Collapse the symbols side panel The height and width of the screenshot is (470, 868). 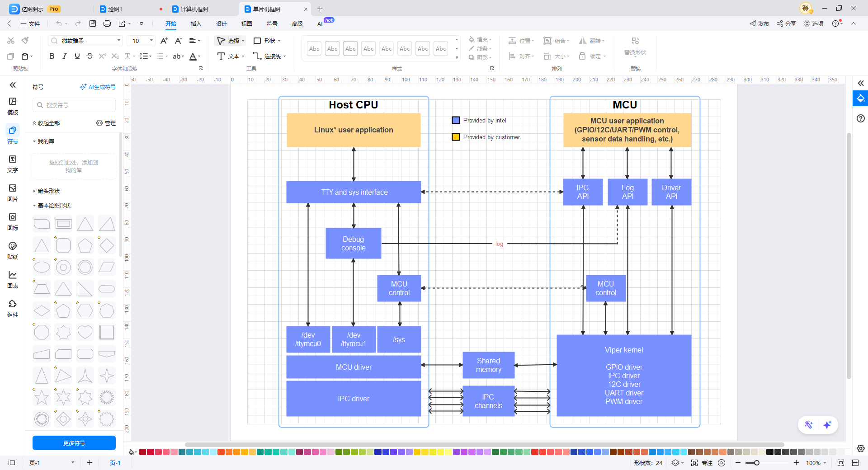[x=13, y=85]
